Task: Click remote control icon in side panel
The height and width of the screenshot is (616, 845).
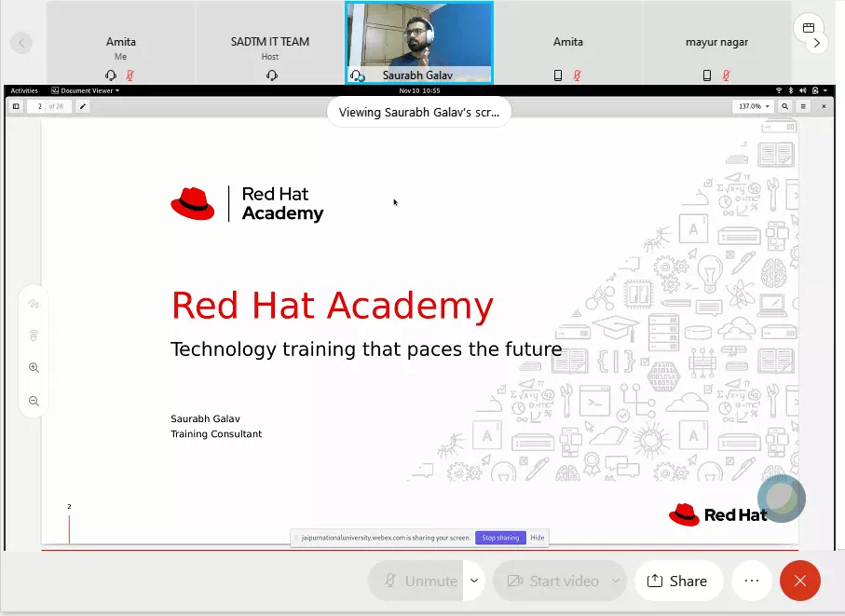Action: 34,335
